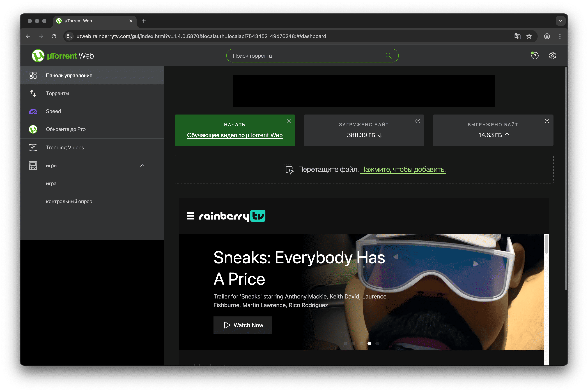Screen dimensions: 588x392
Task: Click the µTorrent Web logo
Action: pos(63,55)
